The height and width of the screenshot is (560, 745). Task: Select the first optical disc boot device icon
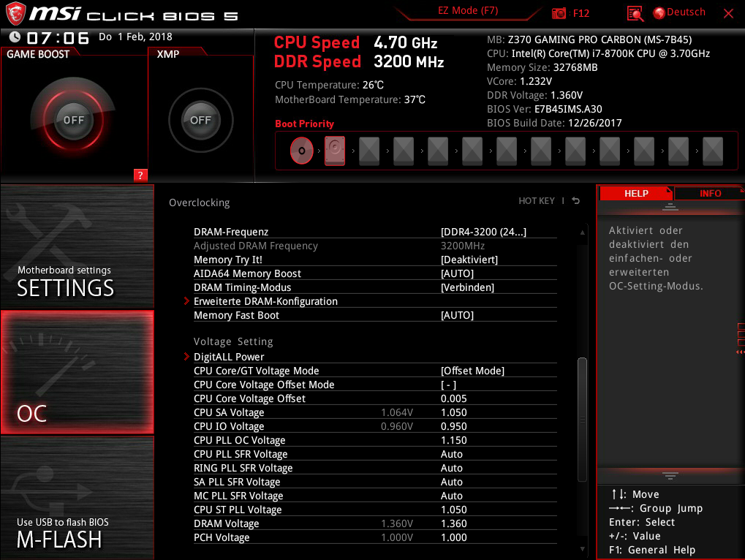[302, 151]
